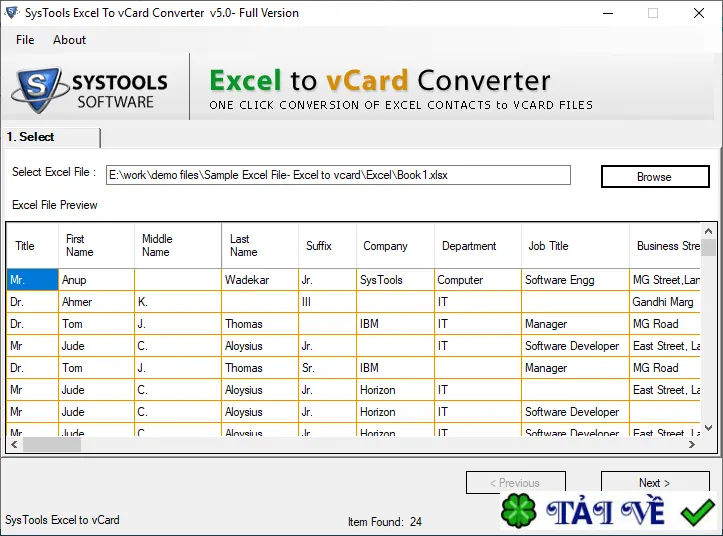Click the horizontal scrollbar thumb
This screenshot has width=723, height=536.
click(x=52, y=445)
